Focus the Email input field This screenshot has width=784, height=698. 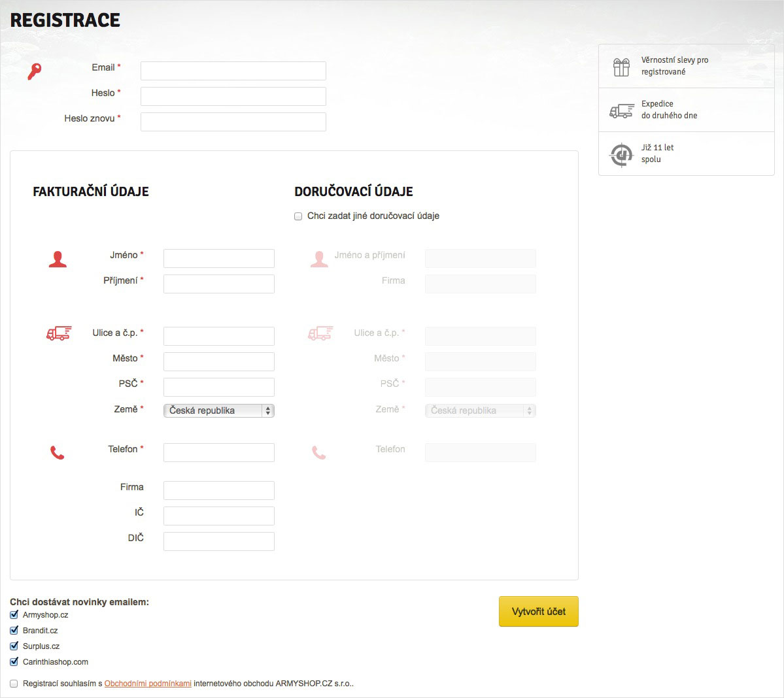(233, 71)
